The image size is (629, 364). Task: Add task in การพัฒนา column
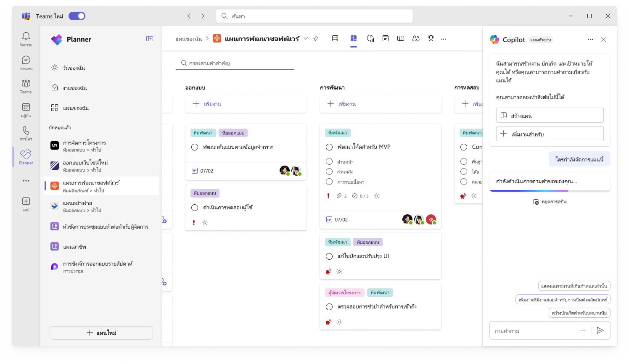coord(381,104)
